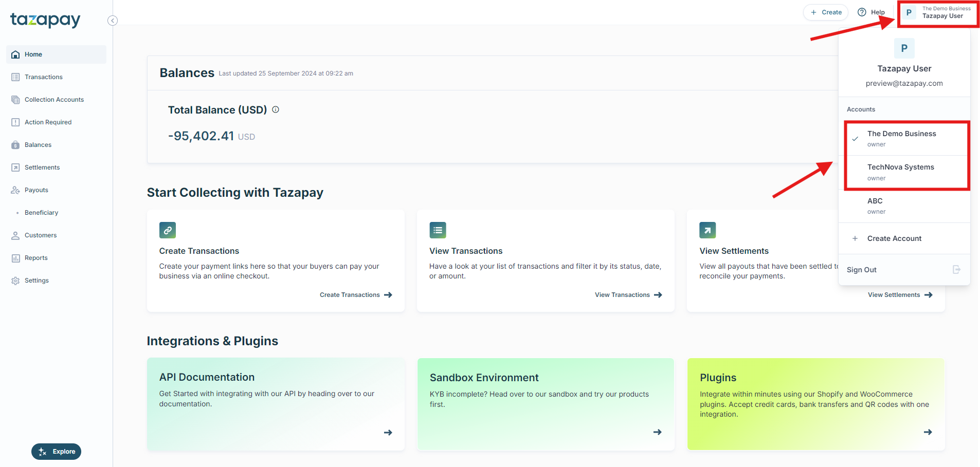Click Create Account in the dropdown
This screenshot has height=467, width=980.
904,238
